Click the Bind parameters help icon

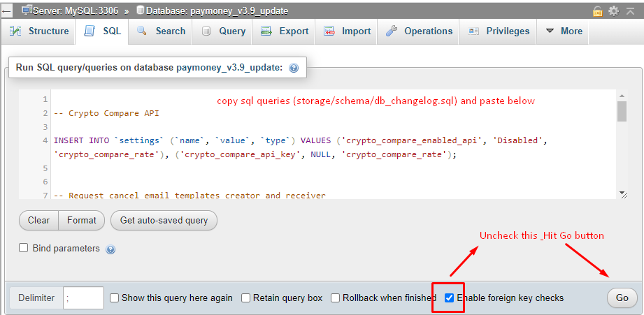(x=110, y=249)
